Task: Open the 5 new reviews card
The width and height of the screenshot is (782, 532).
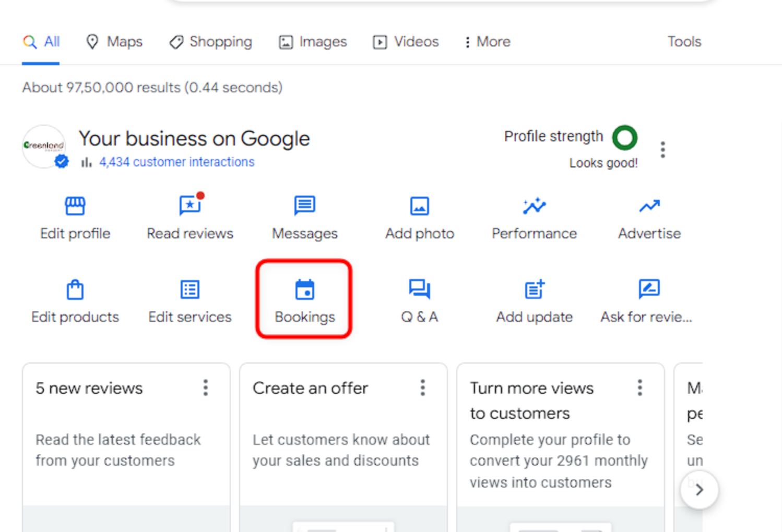Action: [x=126, y=448]
